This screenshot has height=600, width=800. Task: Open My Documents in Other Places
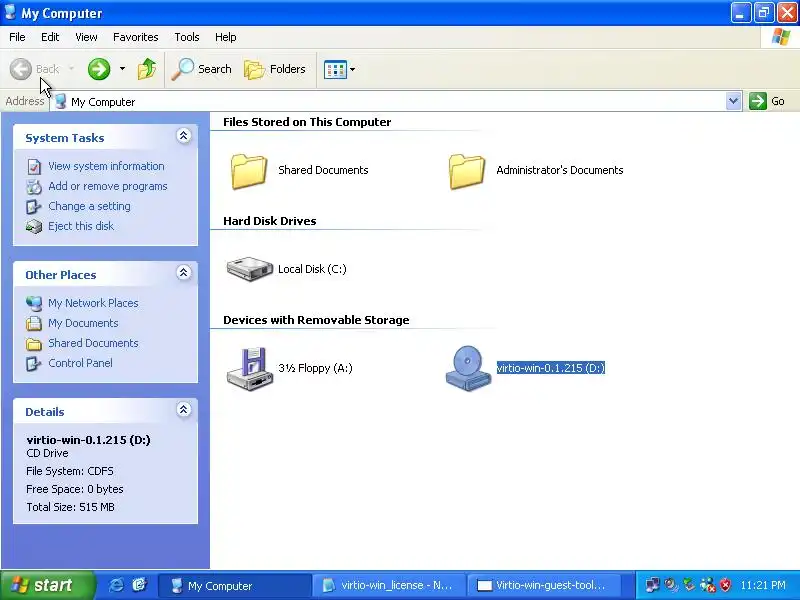(x=83, y=323)
